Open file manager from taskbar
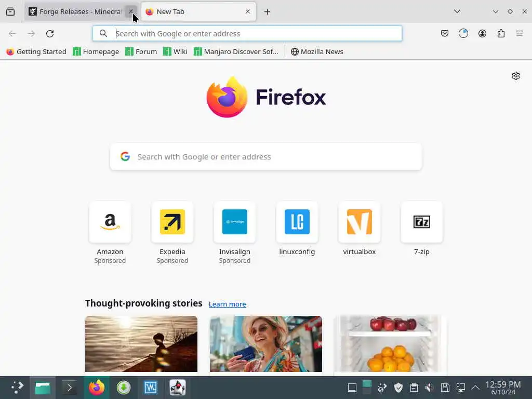532x399 pixels. point(43,388)
